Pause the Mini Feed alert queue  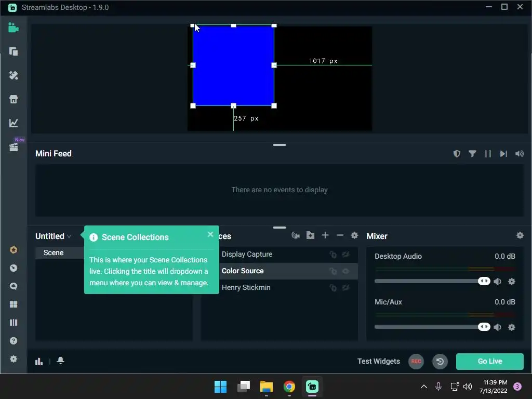tap(488, 154)
